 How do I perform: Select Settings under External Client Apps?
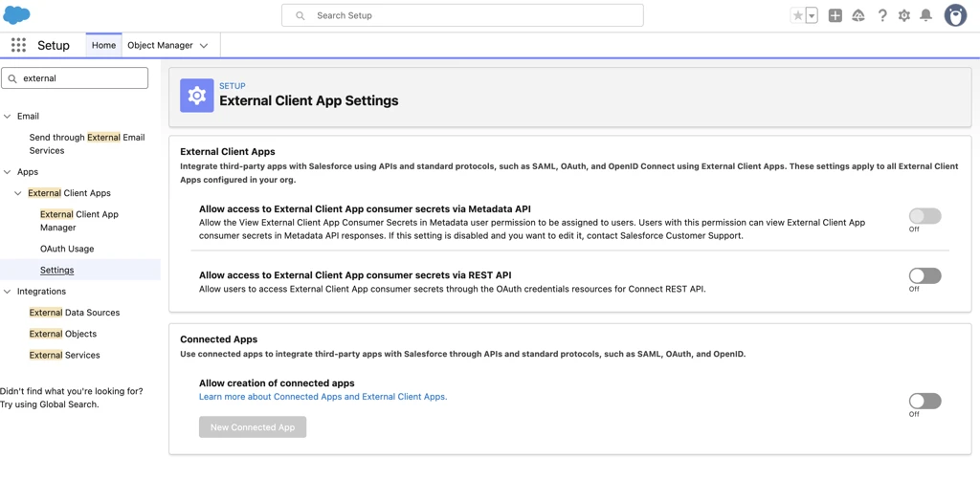[56, 270]
